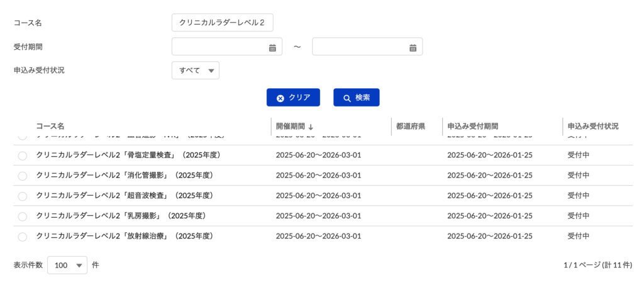
Task: Select radio button for 消化管撮影 course
Action: (23, 176)
